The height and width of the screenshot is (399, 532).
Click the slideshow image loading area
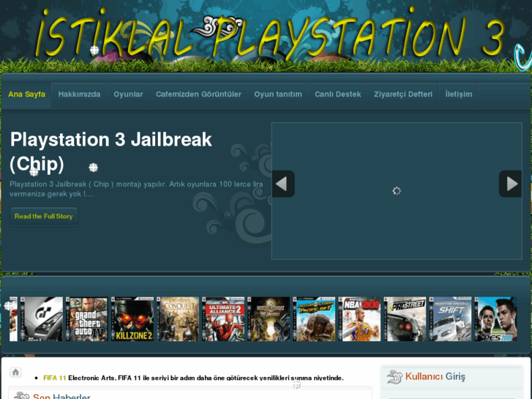[397, 191]
